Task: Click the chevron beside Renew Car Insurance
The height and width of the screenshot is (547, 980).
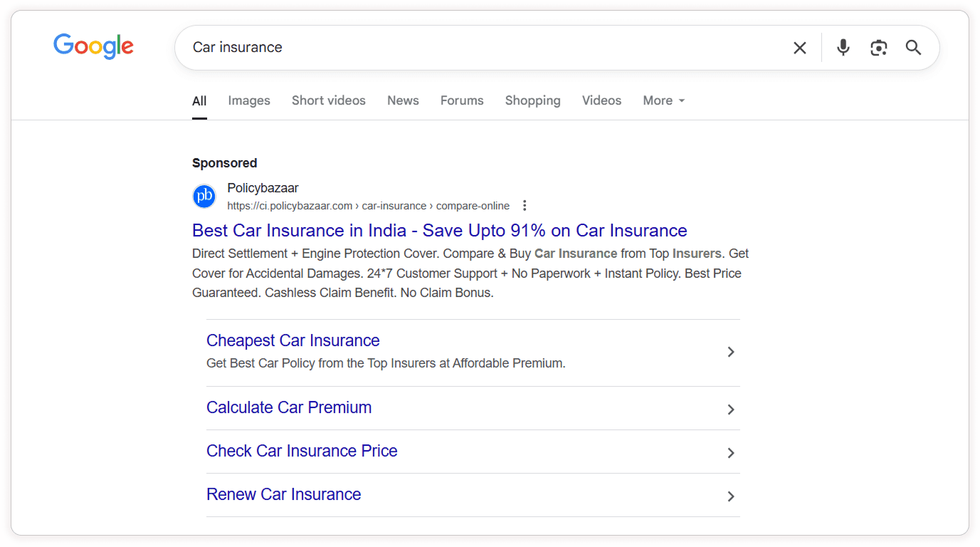Action: pos(731,496)
